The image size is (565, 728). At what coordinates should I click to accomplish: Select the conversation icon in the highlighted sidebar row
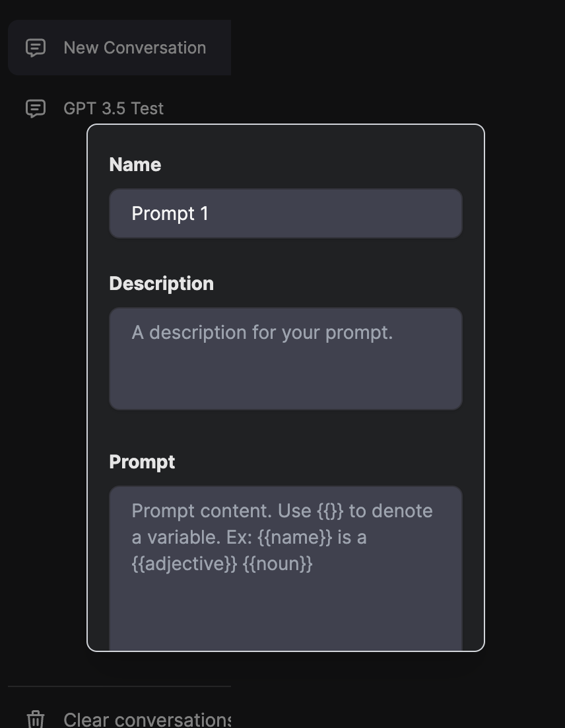[35, 47]
